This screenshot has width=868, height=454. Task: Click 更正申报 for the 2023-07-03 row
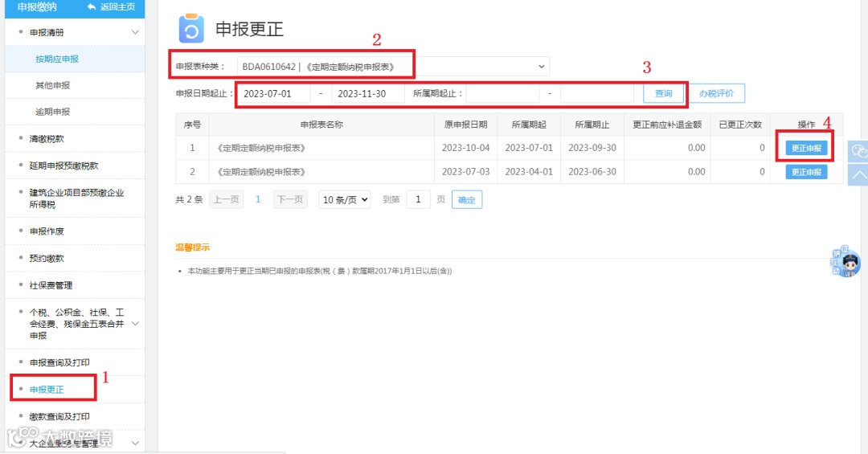pyautogui.click(x=807, y=172)
